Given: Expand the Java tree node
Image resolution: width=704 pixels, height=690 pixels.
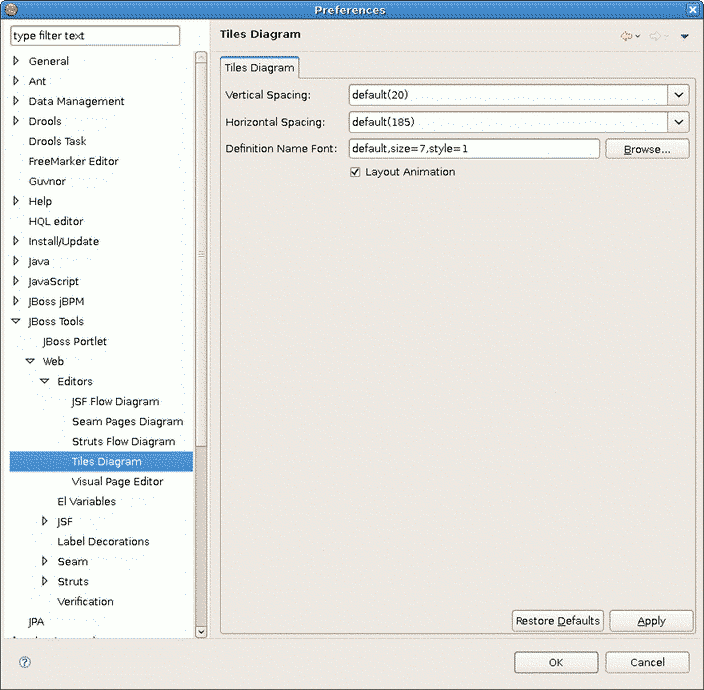Looking at the screenshot, I should click(x=16, y=261).
